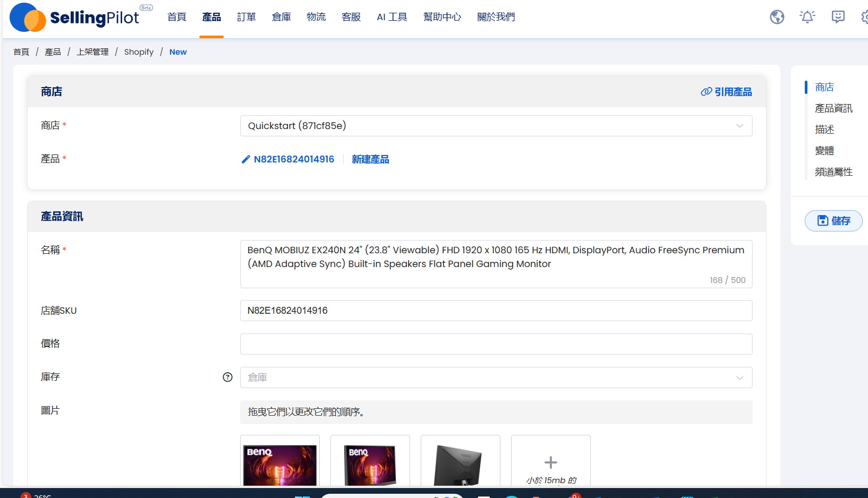This screenshot has height=498, width=868.
Task: Go to 產品 in breadcrumb
Action: (53, 52)
